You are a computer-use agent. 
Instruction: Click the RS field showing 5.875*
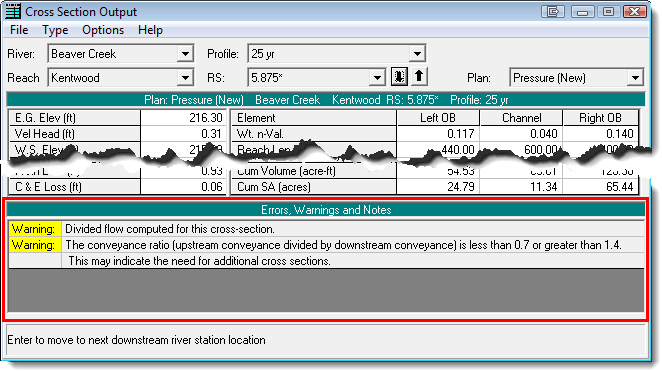pos(317,78)
